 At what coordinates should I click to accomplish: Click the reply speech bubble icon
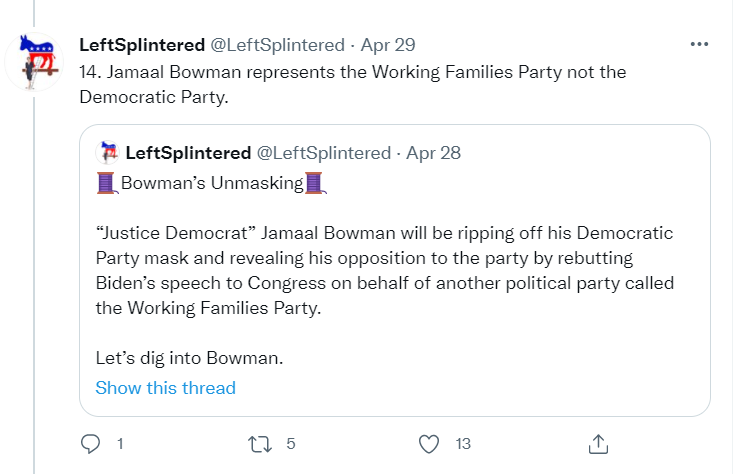click(90, 443)
